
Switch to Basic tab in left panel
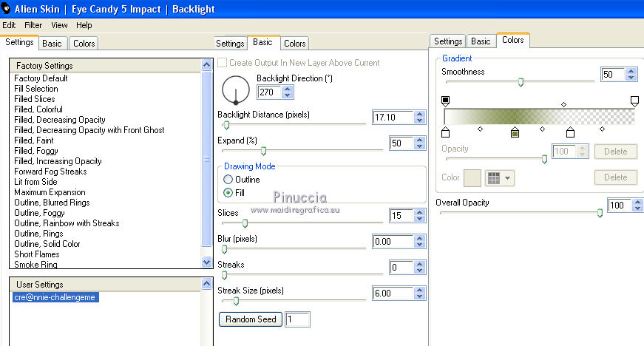(x=52, y=44)
